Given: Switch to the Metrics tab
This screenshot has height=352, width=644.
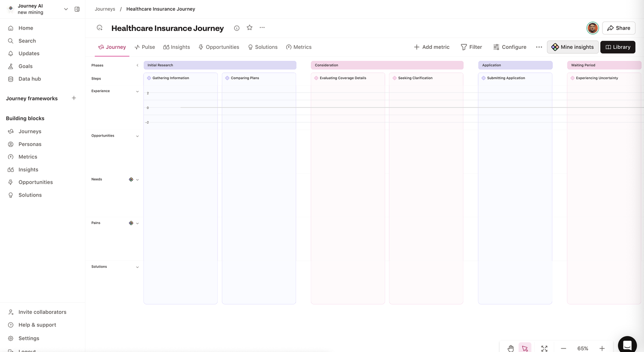Looking at the screenshot, I should [299, 47].
